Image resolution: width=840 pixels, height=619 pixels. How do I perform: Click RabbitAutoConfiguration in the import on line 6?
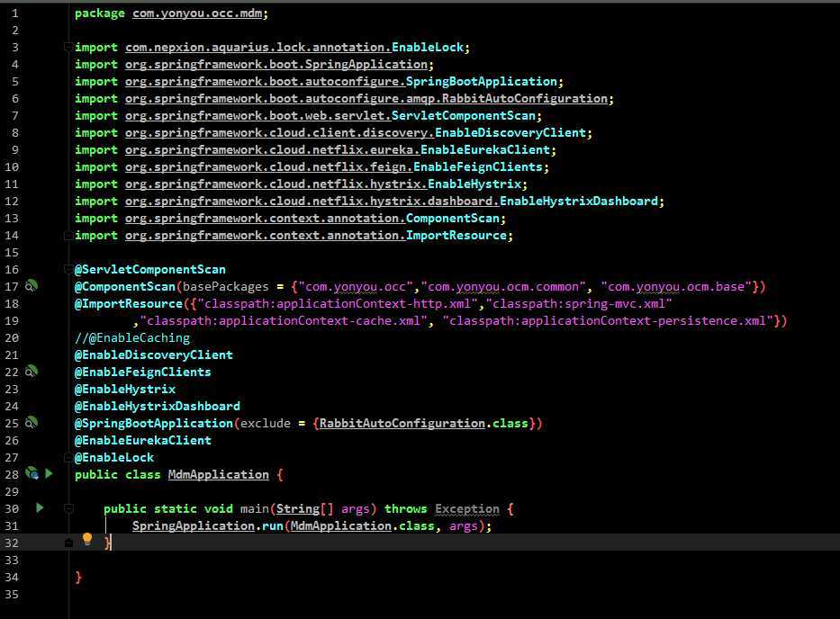point(525,99)
